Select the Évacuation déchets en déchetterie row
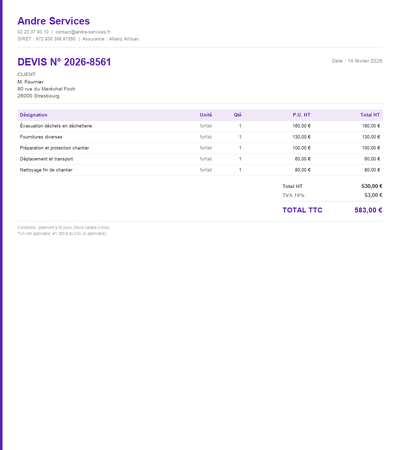The image size is (400, 450). point(200,126)
